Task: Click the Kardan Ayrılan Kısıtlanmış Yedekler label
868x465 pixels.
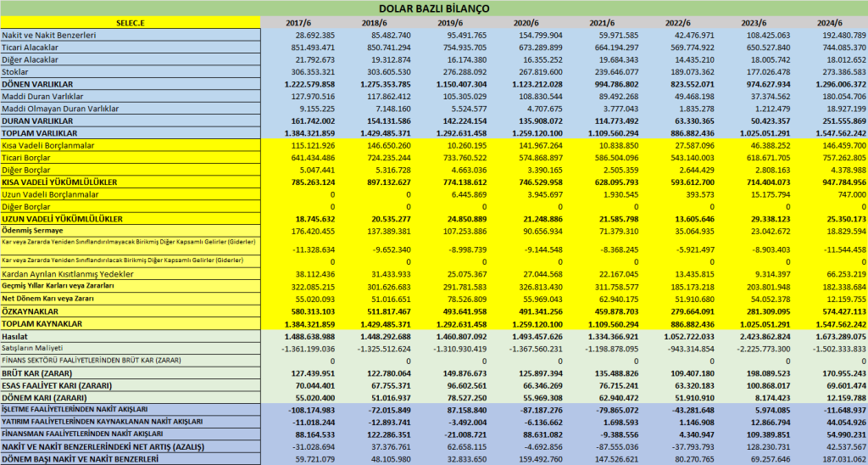Action: coord(68,274)
